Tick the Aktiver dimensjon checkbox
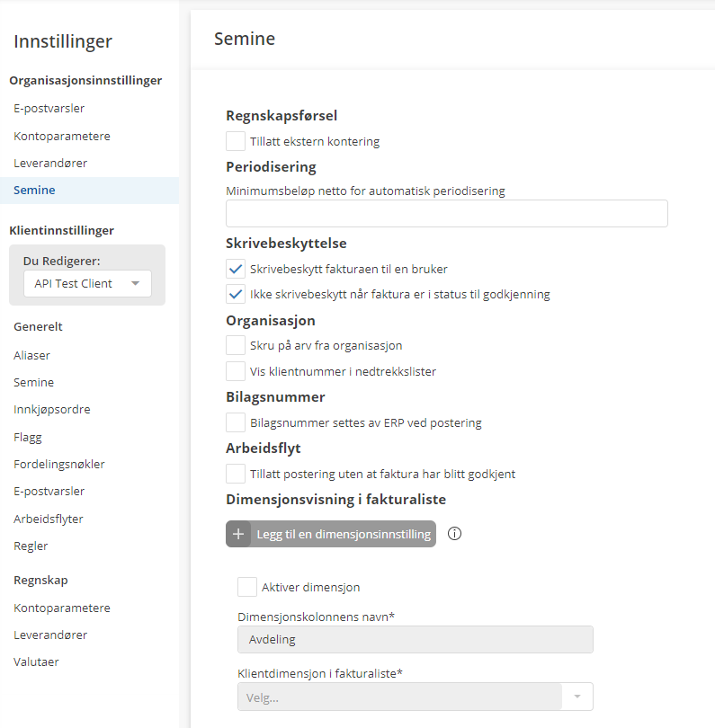 [x=247, y=587]
